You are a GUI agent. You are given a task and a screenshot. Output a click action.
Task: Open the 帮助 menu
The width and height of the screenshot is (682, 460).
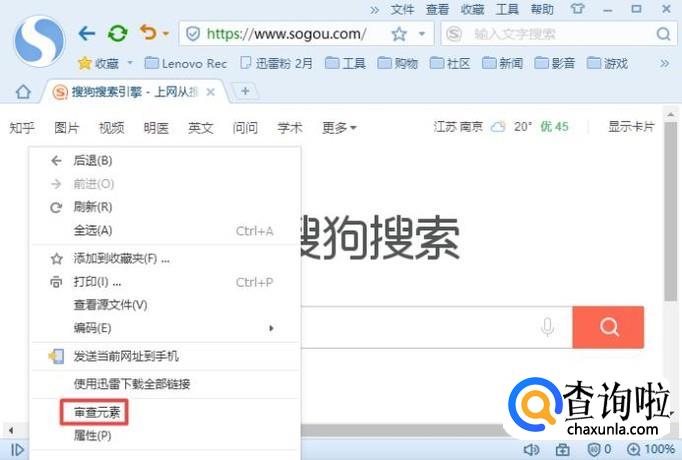(x=542, y=9)
